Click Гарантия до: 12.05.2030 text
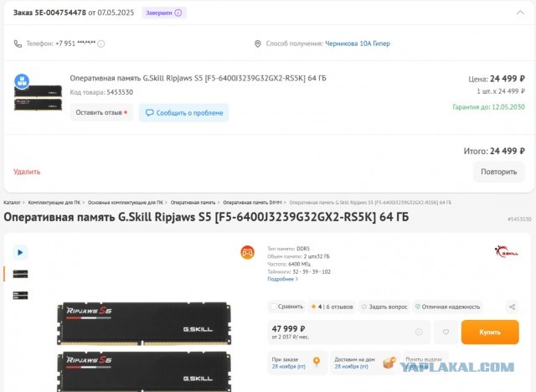This screenshot has height=392, width=536. [488, 107]
